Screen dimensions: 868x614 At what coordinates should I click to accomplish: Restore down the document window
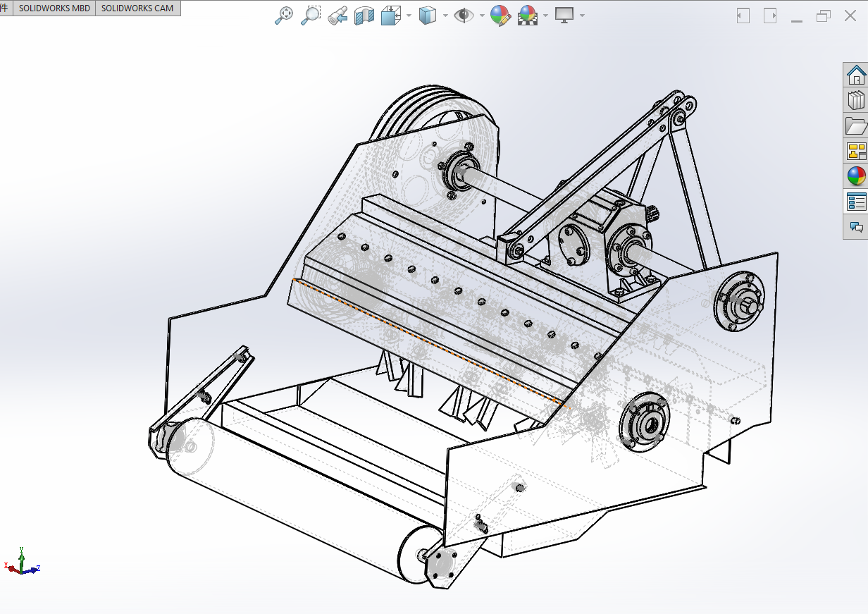[x=824, y=16]
